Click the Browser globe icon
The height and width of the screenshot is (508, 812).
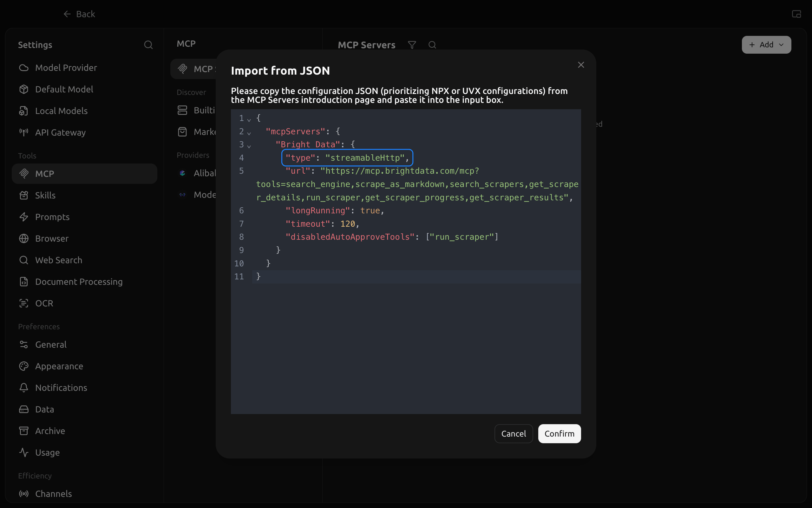tap(24, 238)
